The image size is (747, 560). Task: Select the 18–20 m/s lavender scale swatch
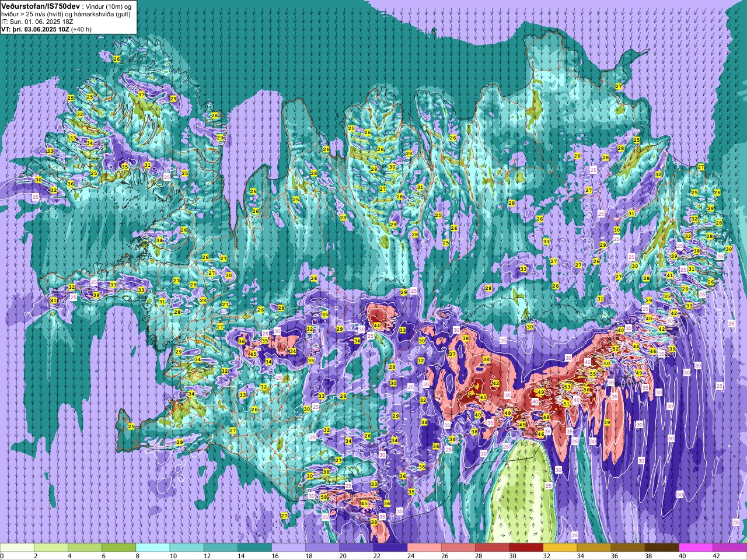tap(322, 548)
